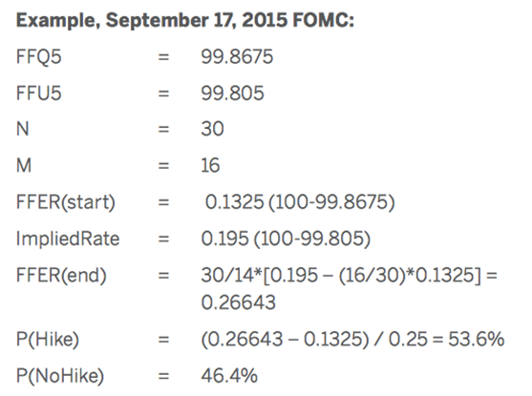Click the ImpliedRate label
Image resolution: width=532 pixels, height=396 pixels.
click(x=68, y=239)
